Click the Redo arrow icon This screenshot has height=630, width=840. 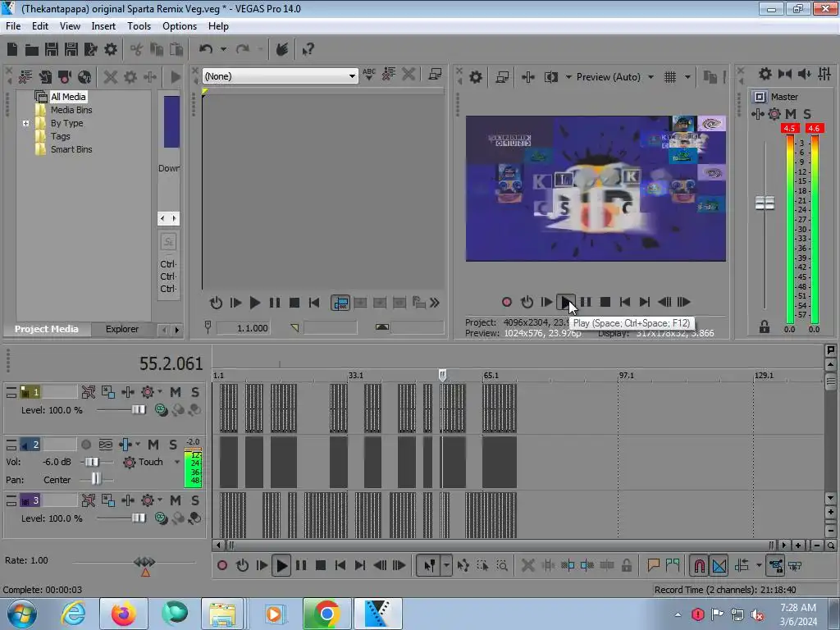(x=243, y=50)
